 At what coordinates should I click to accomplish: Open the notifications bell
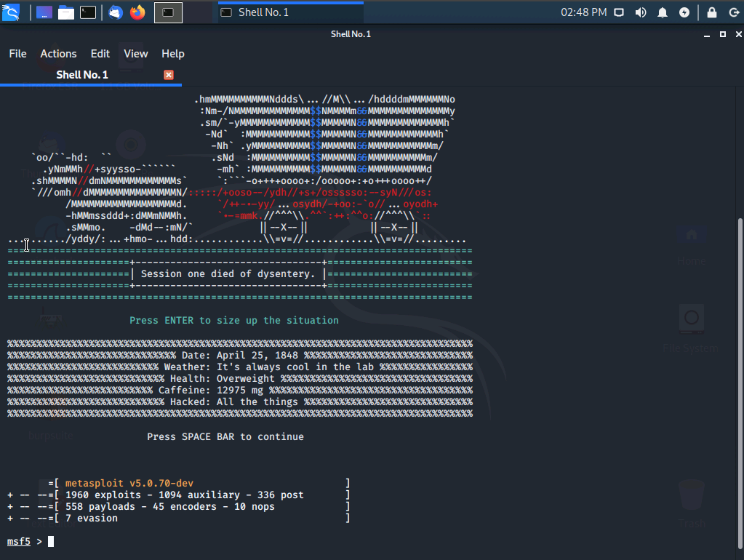pos(663,12)
